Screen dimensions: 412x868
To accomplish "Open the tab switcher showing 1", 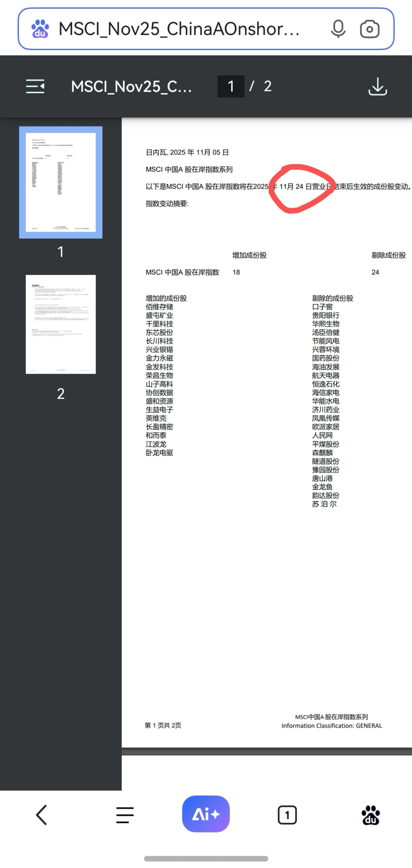I will pos(287,815).
